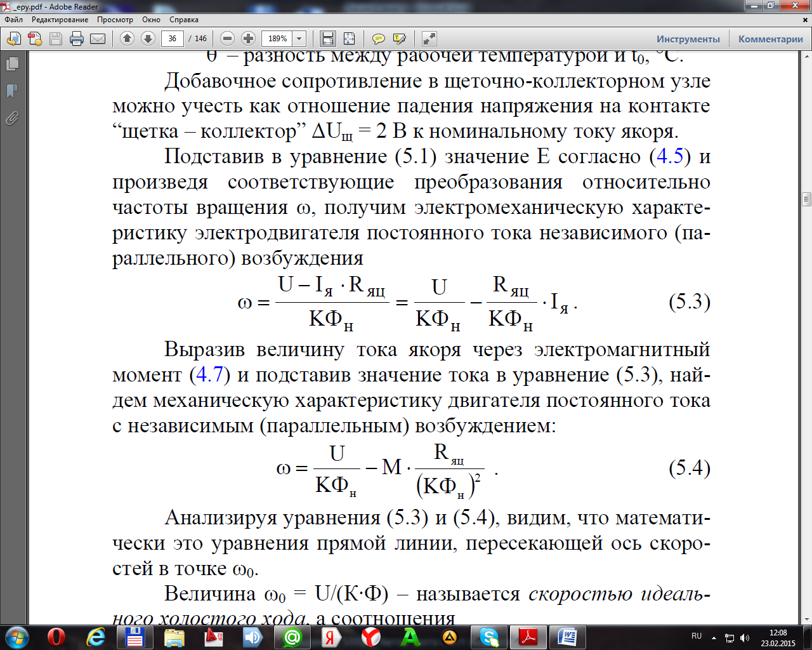Click the Create PDF online icon
Viewport: 812px width, 650px height.
coord(34,39)
